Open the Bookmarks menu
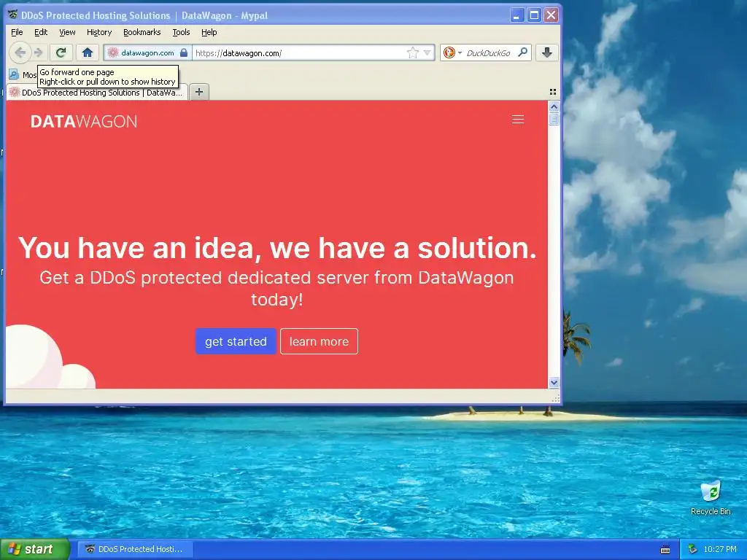Screen dimensions: 747x560 (x=142, y=32)
